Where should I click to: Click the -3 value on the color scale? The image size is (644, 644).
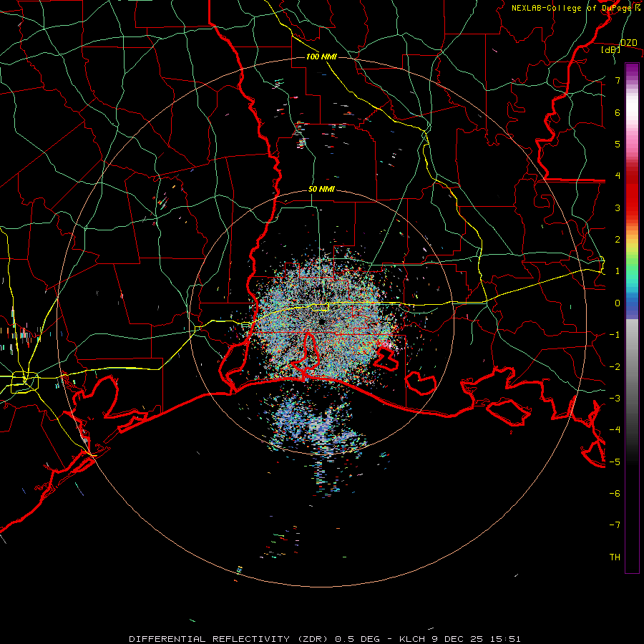click(615, 399)
